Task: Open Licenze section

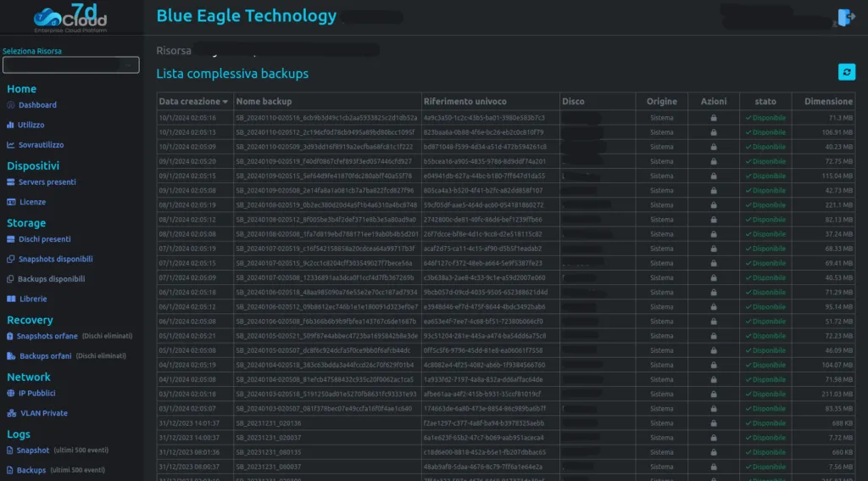Action: coord(33,202)
